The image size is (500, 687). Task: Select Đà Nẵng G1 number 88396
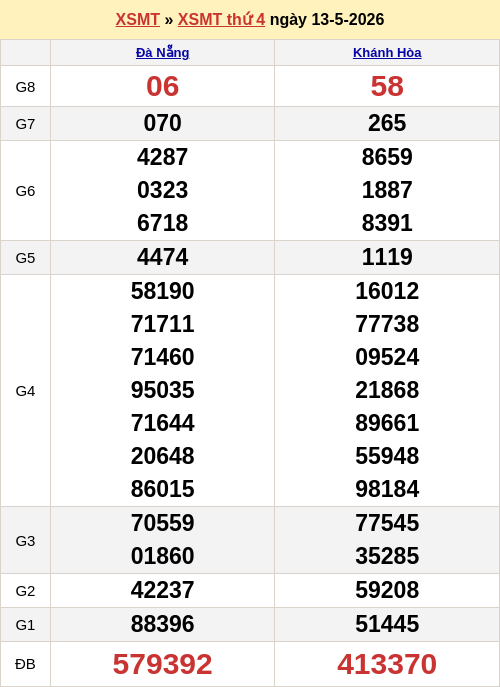(x=163, y=624)
